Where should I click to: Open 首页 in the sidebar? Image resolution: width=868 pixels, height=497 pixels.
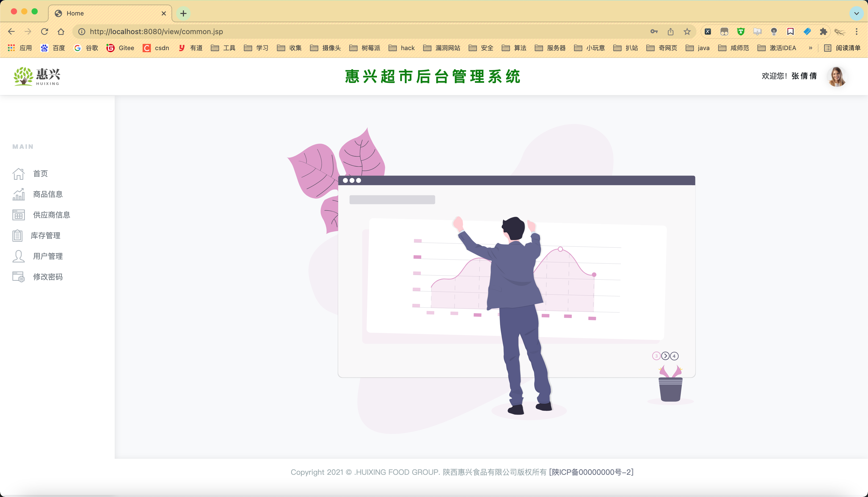[x=40, y=174]
